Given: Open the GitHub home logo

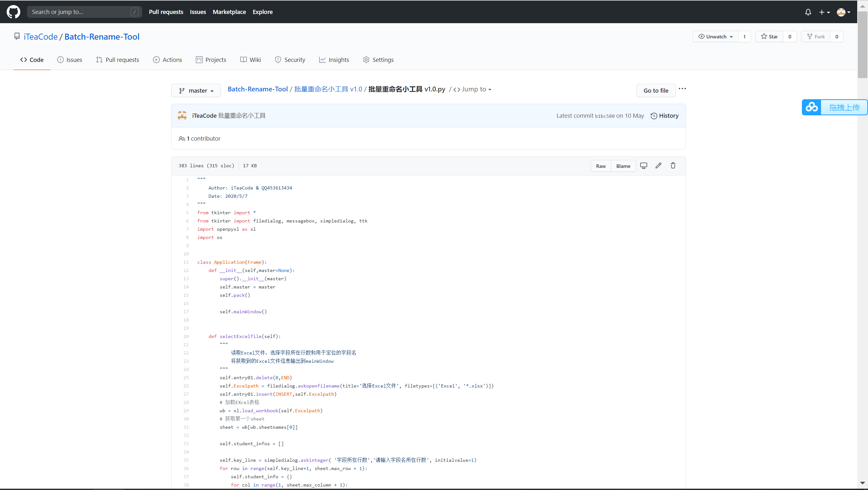Looking at the screenshot, I should tap(13, 12).
